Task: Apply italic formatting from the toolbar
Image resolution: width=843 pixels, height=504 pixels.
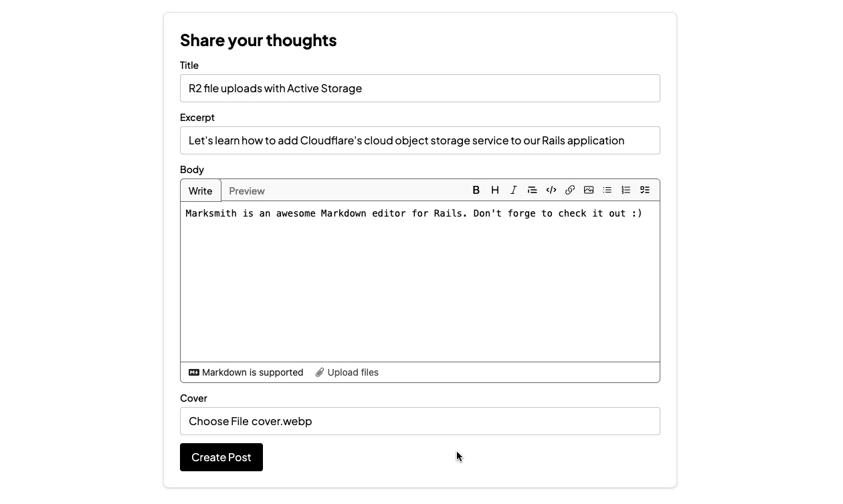Action: pos(514,191)
